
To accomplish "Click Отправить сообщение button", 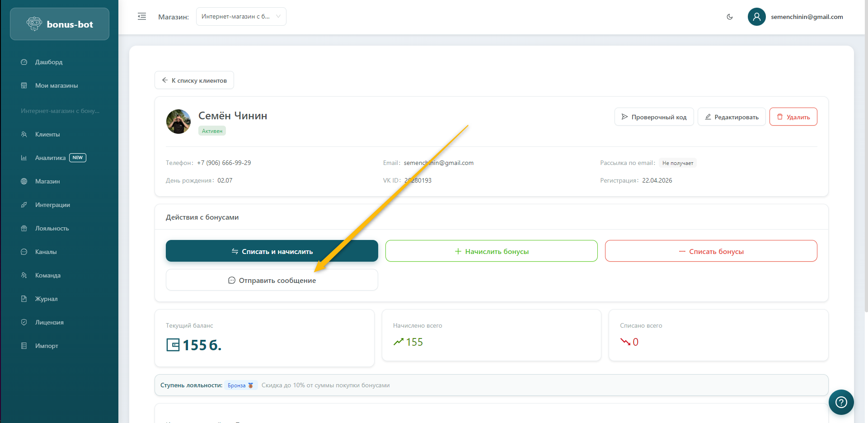I will coord(272,280).
